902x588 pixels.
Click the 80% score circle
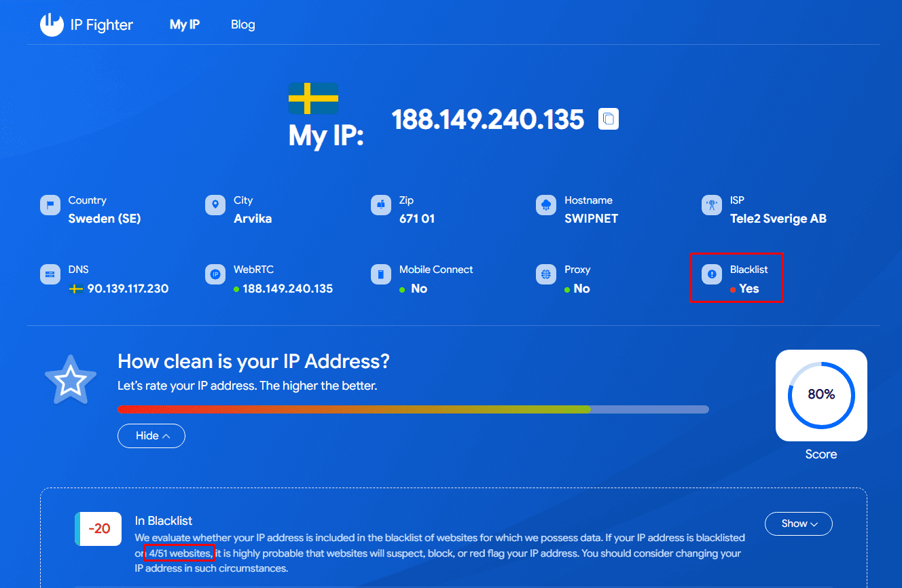(821, 395)
